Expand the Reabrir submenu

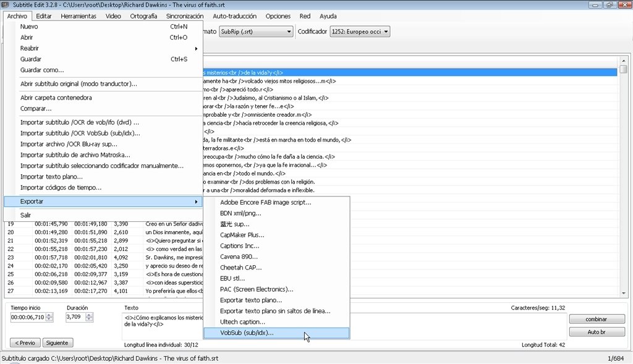[x=103, y=48]
